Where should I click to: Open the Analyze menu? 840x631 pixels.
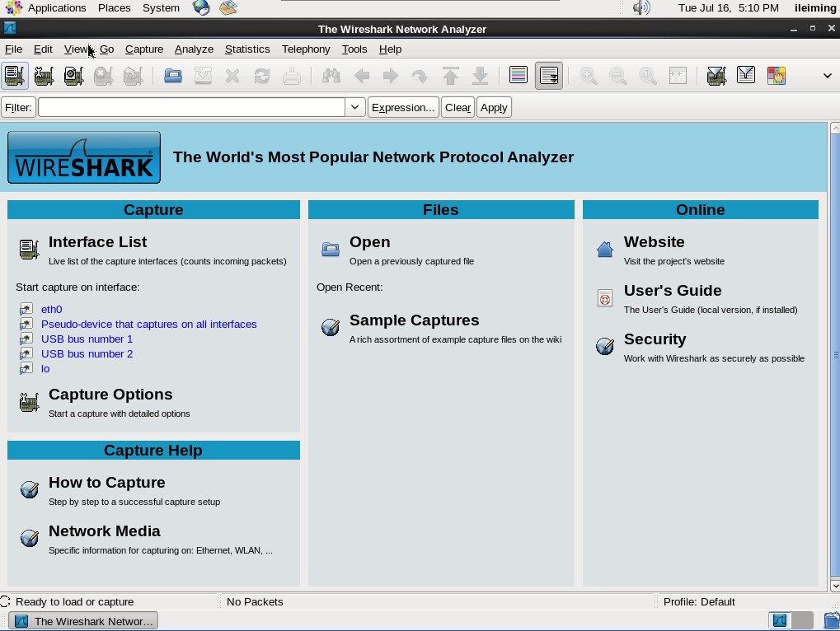[194, 49]
